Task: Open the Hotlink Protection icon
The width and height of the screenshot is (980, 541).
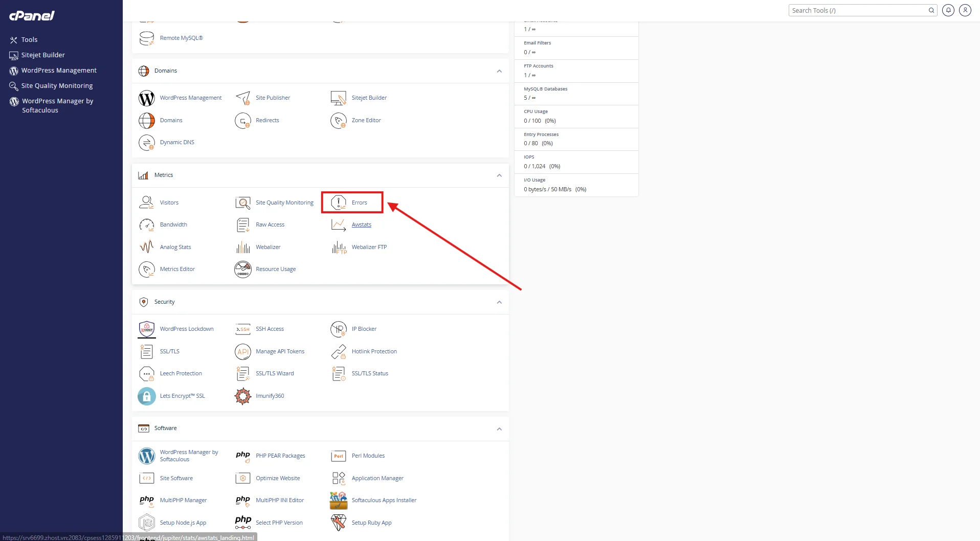Action: (339, 351)
